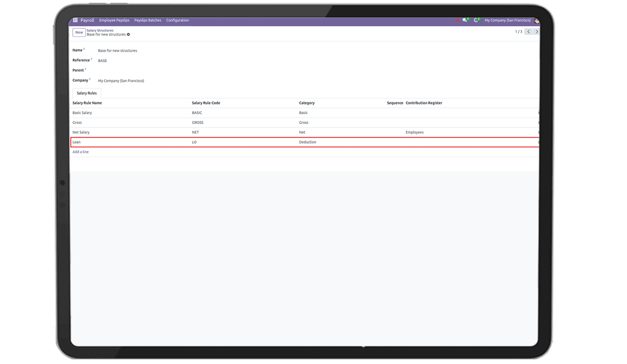Click the red bug indicator icon

click(x=457, y=20)
